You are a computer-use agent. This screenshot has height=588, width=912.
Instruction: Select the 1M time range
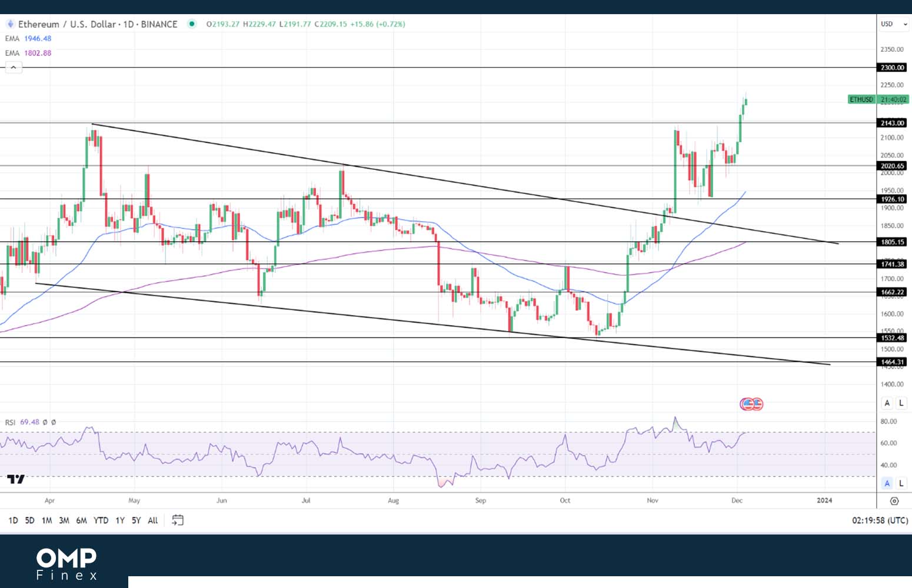click(46, 520)
